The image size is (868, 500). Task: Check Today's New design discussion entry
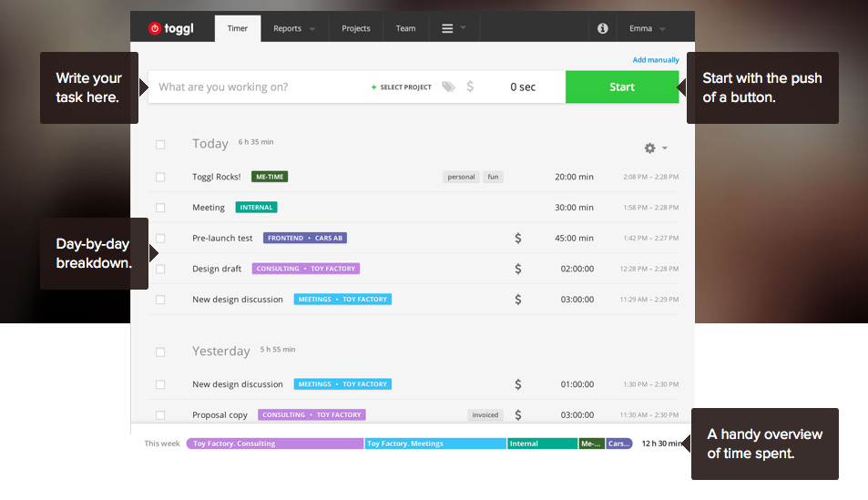click(160, 300)
